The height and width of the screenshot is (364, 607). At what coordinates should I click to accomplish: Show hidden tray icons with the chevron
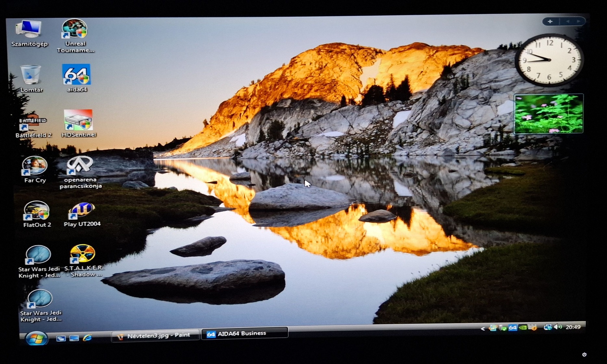[483, 329]
